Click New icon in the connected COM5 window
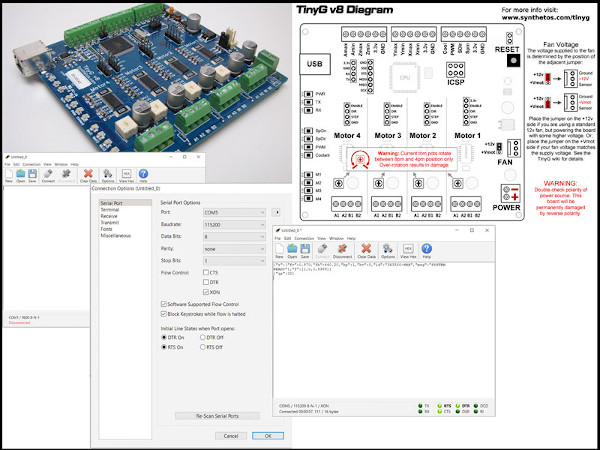Image resolution: width=600 pixels, height=450 pixels. pyautogui.click(x=279, y=251)
